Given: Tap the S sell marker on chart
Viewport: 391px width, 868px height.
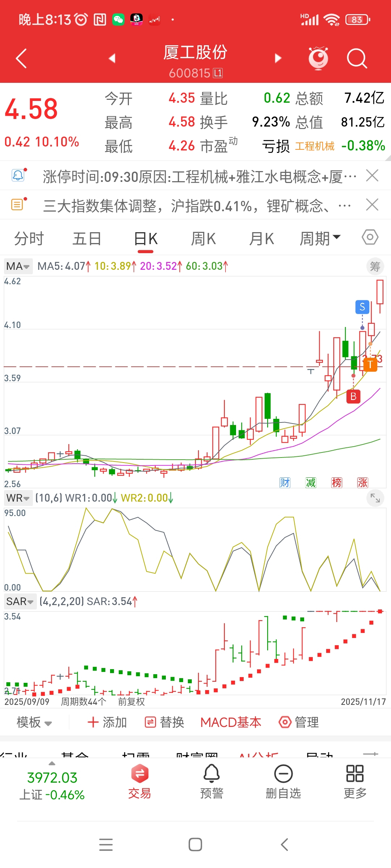Looking at the screenshot, I should pos(362,307).
